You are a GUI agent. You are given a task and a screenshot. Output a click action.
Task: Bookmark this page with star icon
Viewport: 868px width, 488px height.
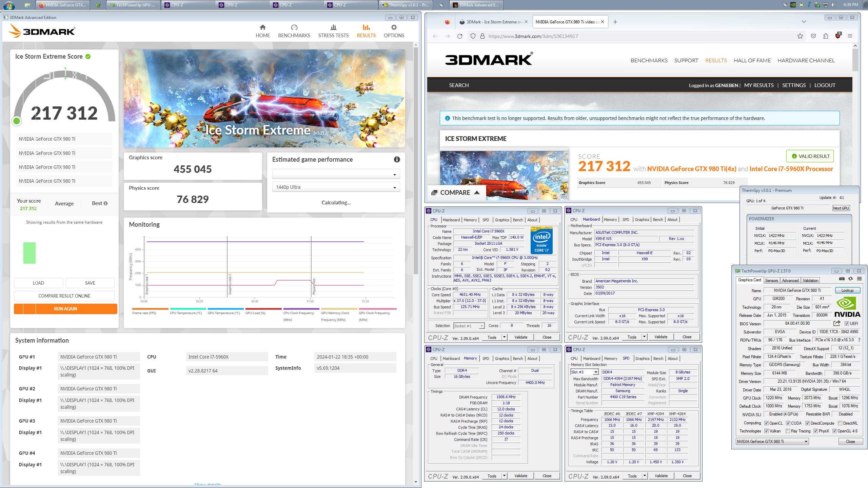pyautogui.click(x=800, y=36)
